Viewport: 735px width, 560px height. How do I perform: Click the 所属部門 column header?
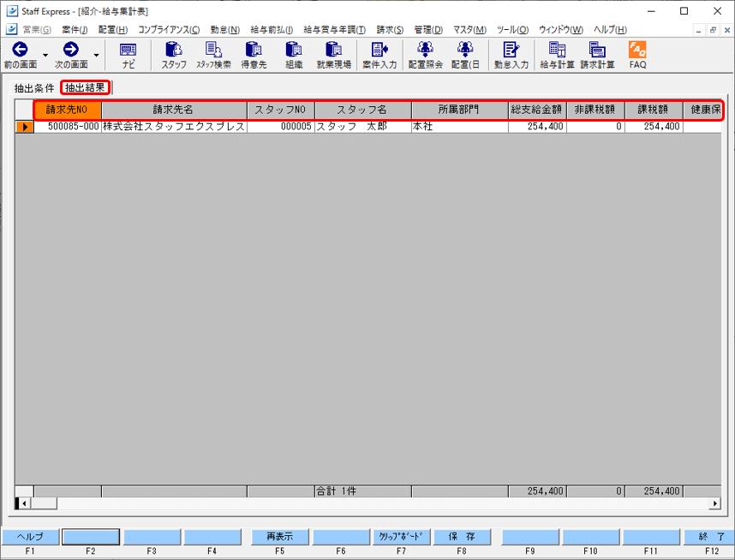pos(460,110)
